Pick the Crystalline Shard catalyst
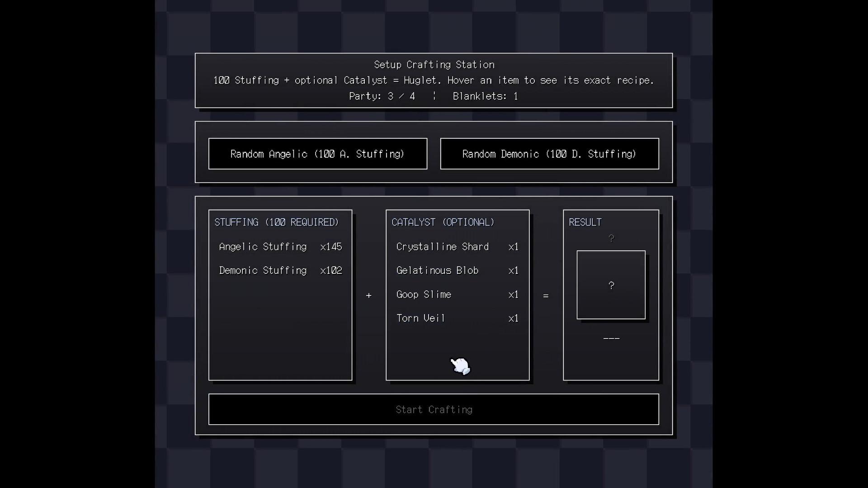The width and height of the screenshot is (868, 488). pyautogui.click(x=458, y=247)
